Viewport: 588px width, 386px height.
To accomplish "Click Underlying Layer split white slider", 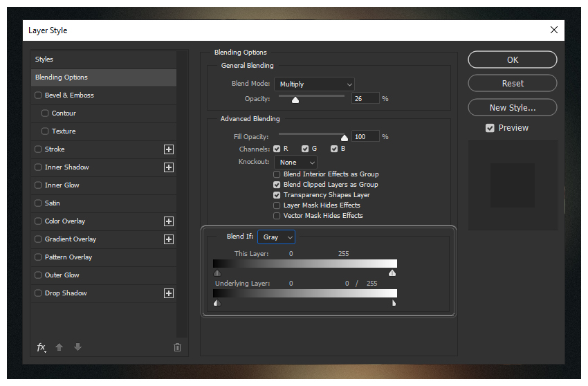I will tap(394, 303).
